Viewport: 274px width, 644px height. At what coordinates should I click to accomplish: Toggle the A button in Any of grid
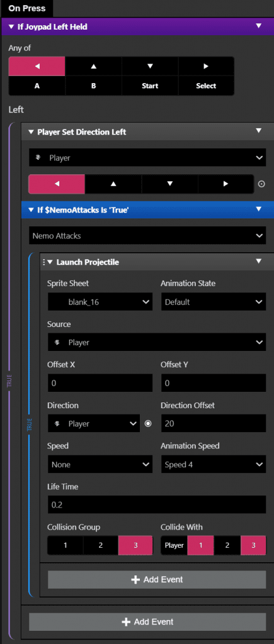[x=37, y=86]
